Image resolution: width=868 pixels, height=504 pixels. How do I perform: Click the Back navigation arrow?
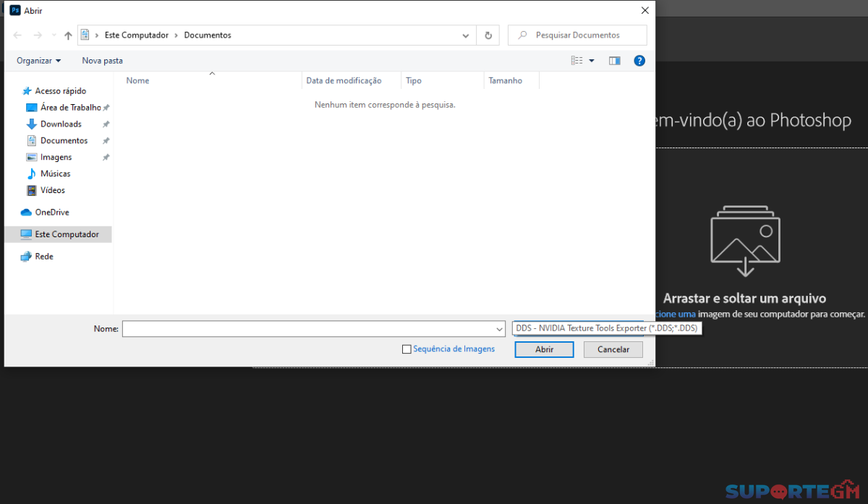tap(17, 35)
